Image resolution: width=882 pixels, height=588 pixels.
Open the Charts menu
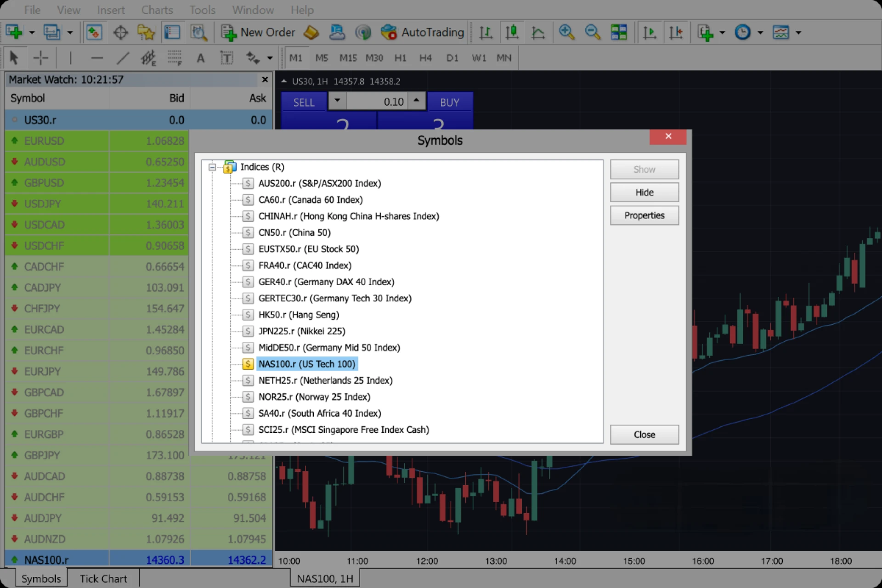coord(157,10)
